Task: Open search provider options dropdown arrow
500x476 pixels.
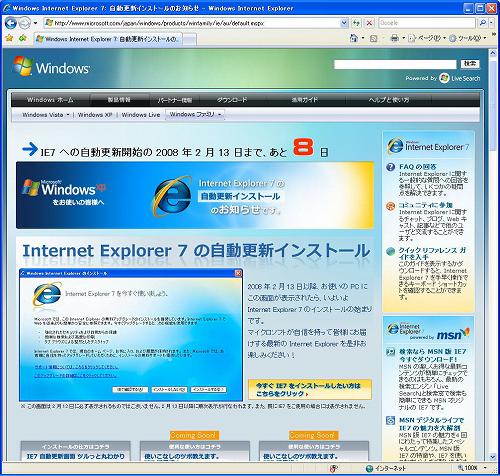Action: [x=491, y=23]
